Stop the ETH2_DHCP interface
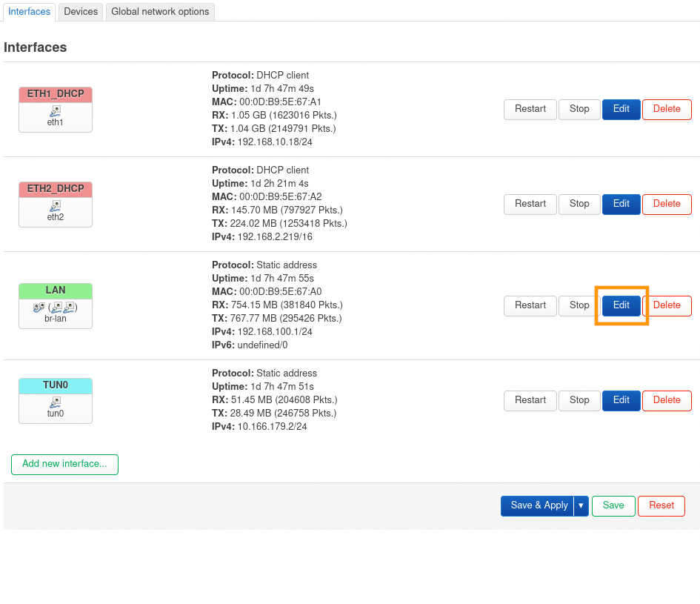Viewport: 700px width, 604px height. [x=579, y=204]
